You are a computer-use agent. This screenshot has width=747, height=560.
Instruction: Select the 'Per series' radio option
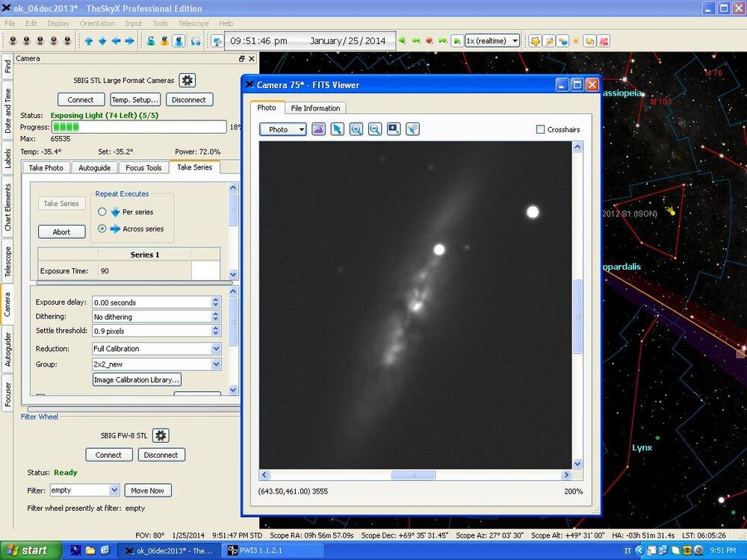pos(102,212)
